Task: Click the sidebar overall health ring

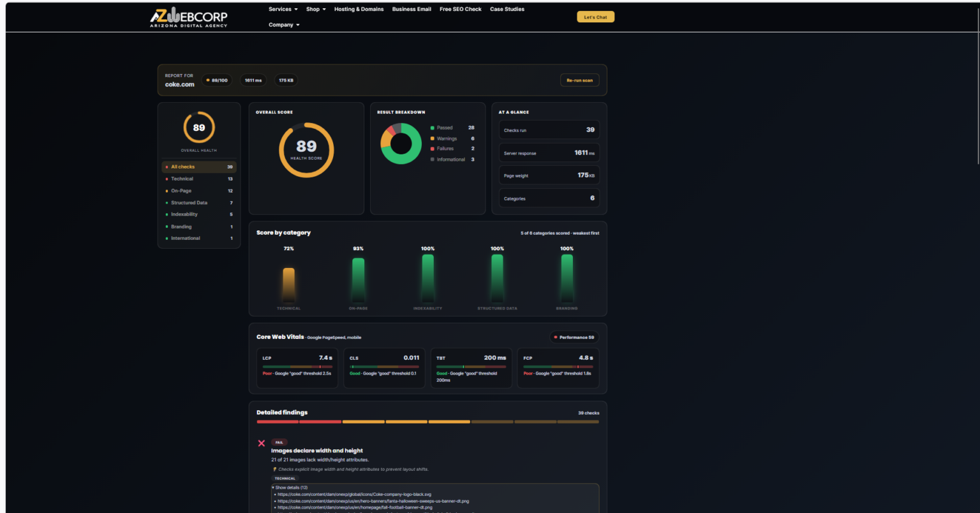Action: coord(199,128)
